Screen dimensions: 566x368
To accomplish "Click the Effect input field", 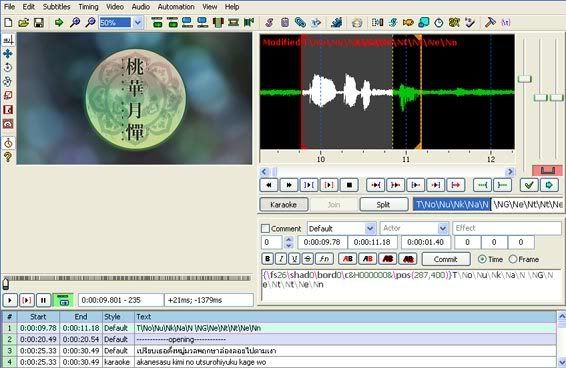I will coord(507,228).
